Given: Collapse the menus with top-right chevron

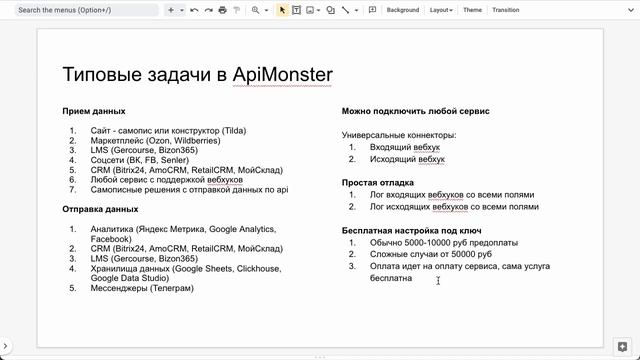Looking at the screenshot, I should tap(631, 10).
